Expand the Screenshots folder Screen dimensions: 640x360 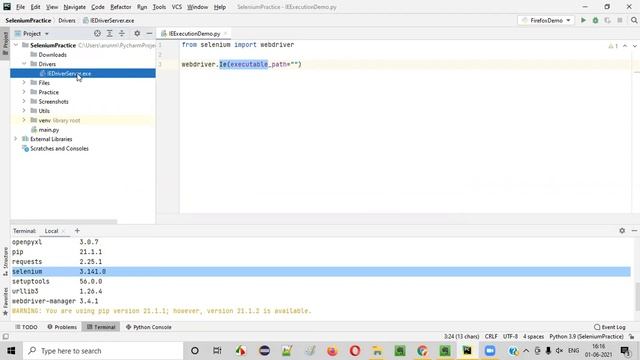tap(24, 101)
